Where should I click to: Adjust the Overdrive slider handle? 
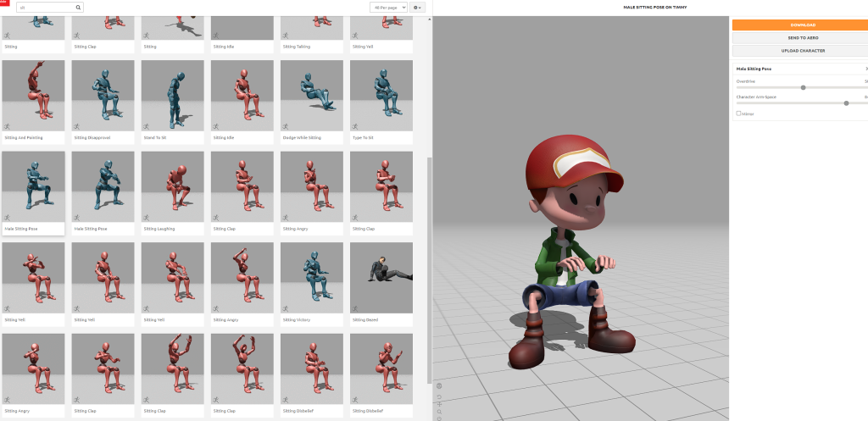click(x=803, y=87)
